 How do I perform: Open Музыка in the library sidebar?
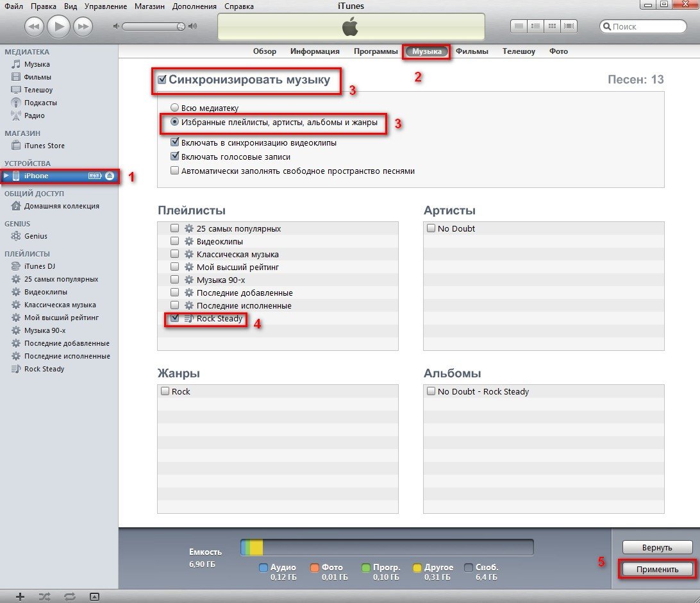point(37,64)
